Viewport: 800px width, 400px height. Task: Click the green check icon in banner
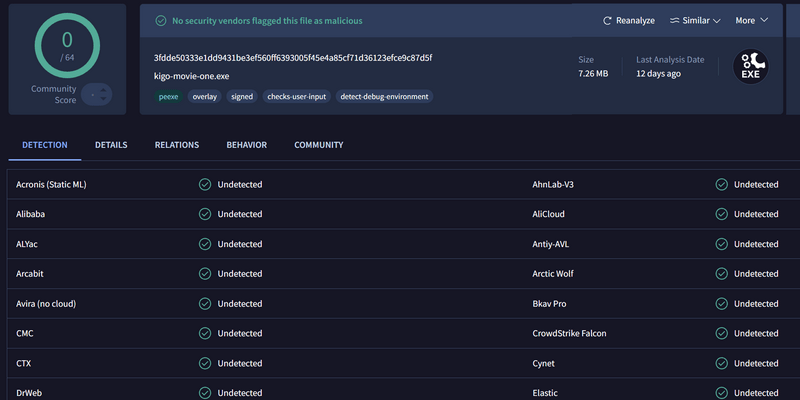click(161, 21)
